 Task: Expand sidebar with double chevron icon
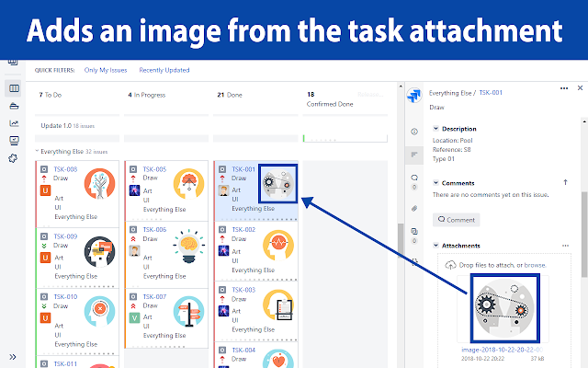[x=13, y=357]
